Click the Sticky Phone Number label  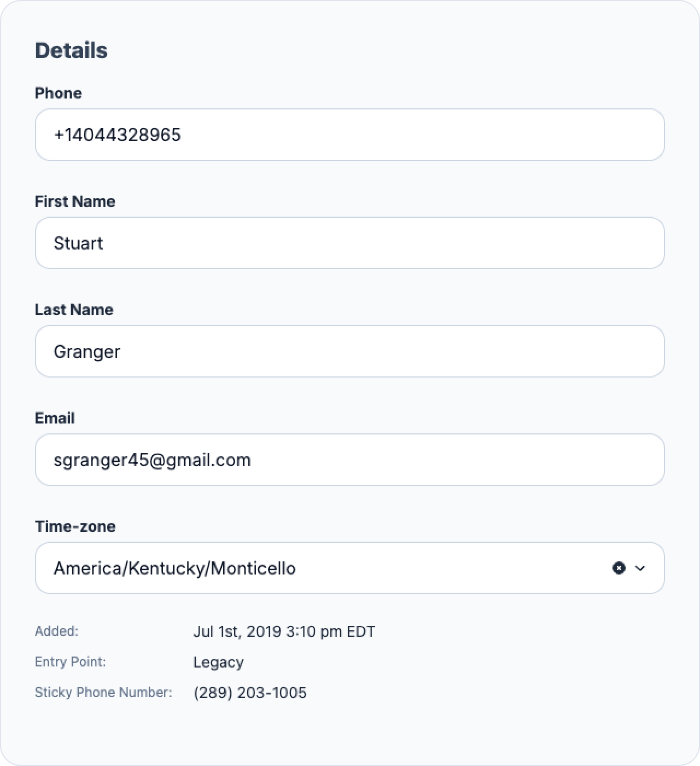click(103, 693)
